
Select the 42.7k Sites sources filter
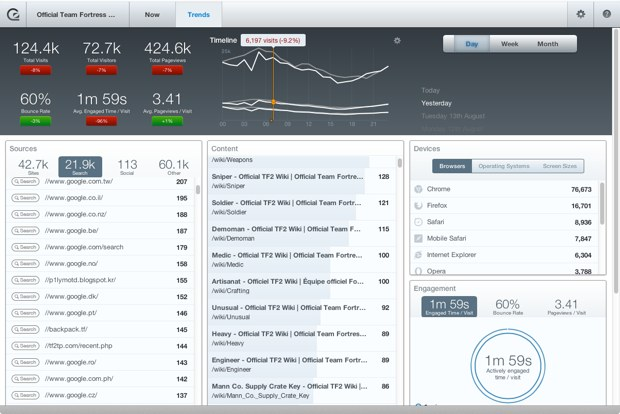tap(33, 166)
